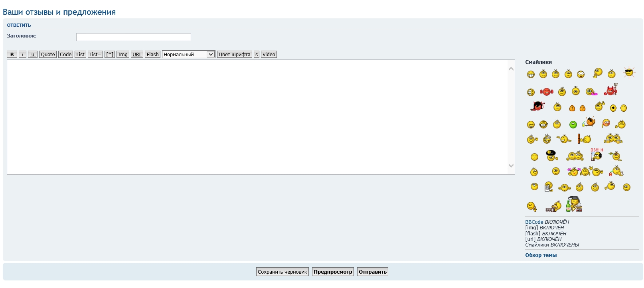
Task: Insert the red devil with trident smiley
Action: [610, 90]
